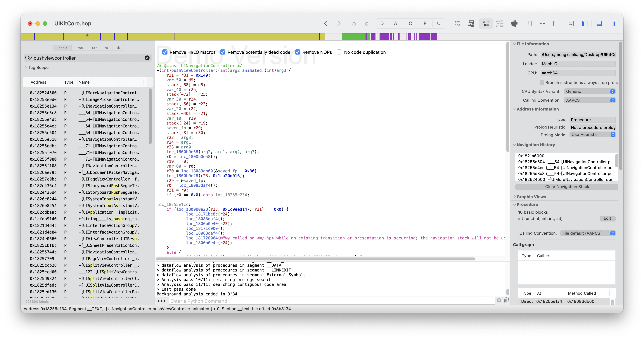
Task: Mark selection as ASCII with A button
Action: (x=395, y=23)
